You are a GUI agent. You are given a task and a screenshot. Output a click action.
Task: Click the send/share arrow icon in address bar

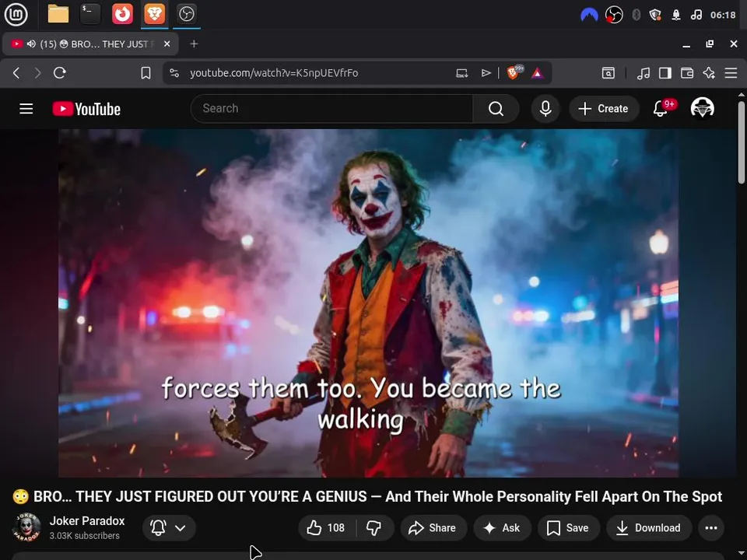[x=486, y=73]
